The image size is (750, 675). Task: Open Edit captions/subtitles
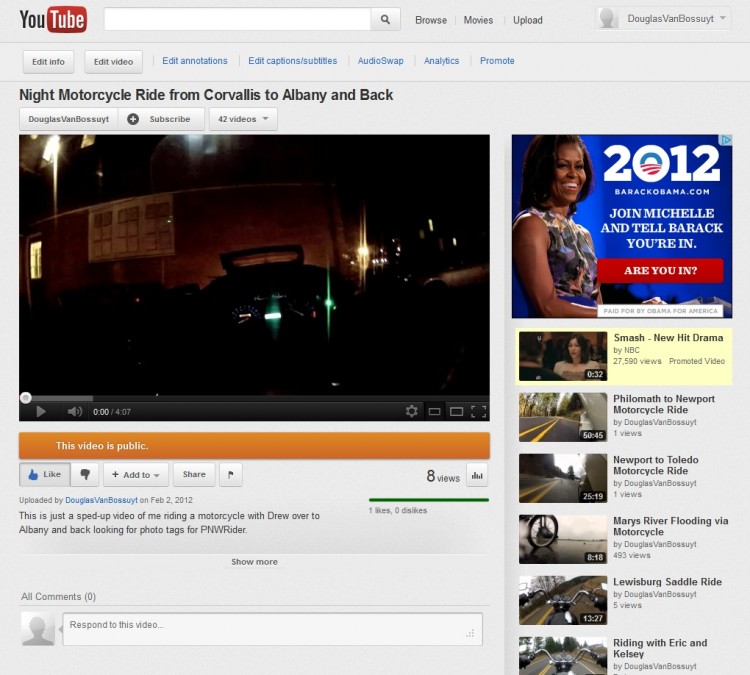coord(293,61)
